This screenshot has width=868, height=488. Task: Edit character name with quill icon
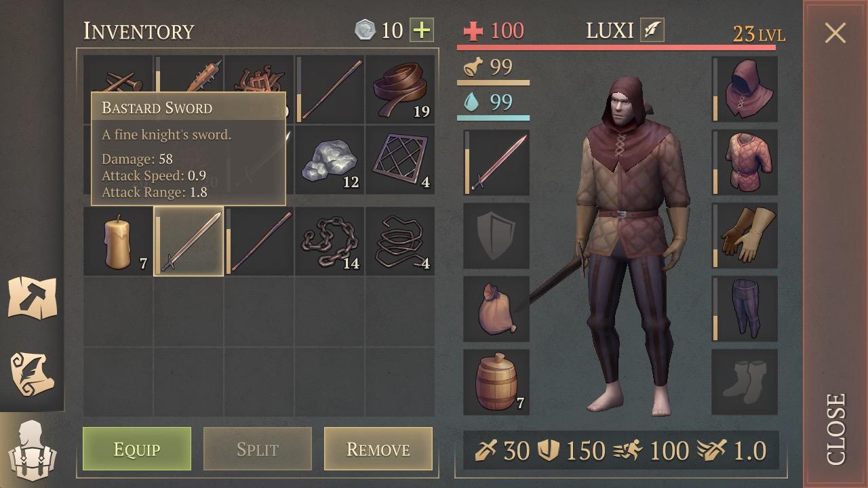(652, 30)
